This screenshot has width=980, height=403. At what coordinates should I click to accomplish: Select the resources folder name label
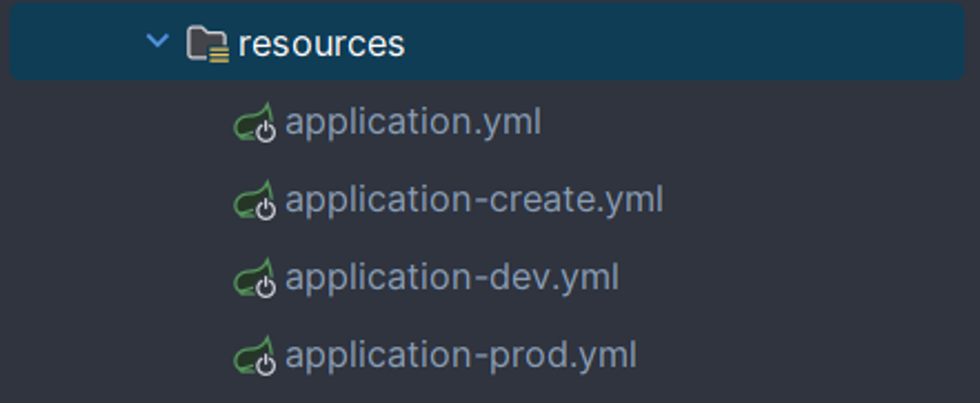(321, 44)
